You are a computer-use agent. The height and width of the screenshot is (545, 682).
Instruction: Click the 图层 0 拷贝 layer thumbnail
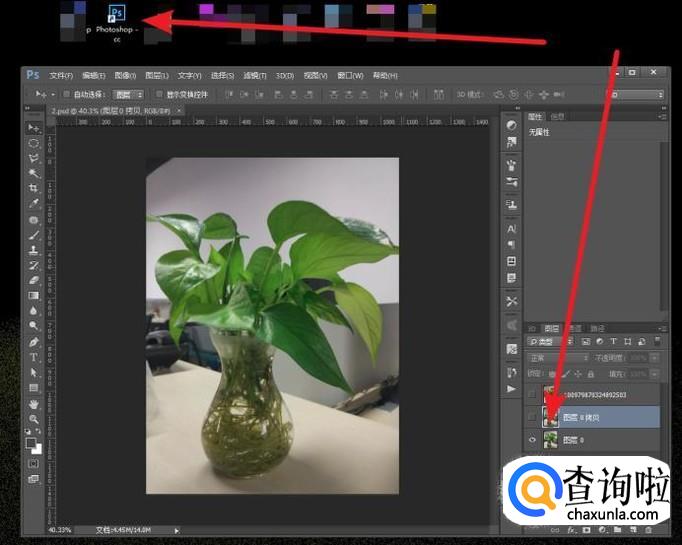[550, 416]
